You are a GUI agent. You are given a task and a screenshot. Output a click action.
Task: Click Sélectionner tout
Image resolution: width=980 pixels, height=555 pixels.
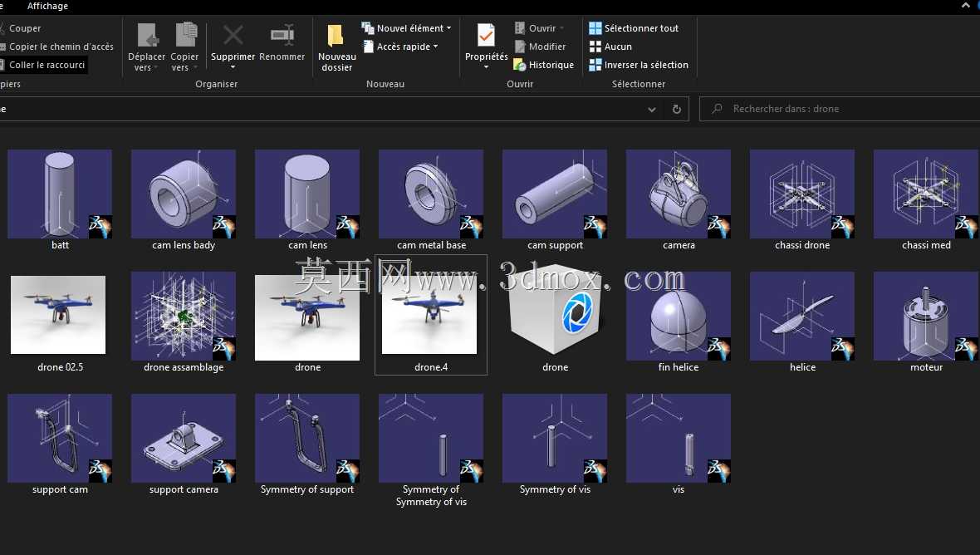click(634, 28)
